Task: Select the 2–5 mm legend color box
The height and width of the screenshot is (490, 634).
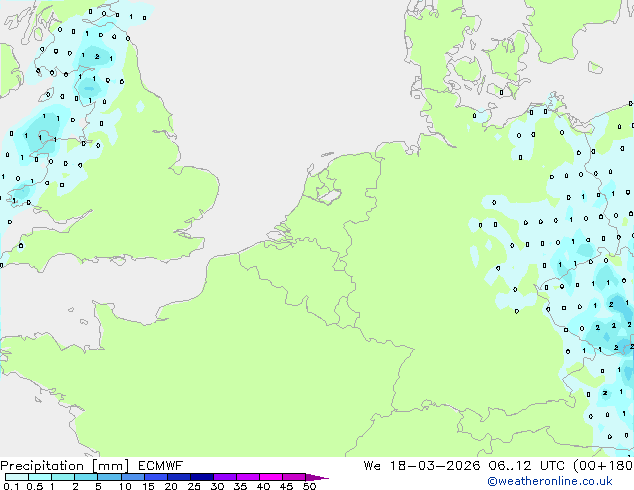Action: [x=86, y=477]
